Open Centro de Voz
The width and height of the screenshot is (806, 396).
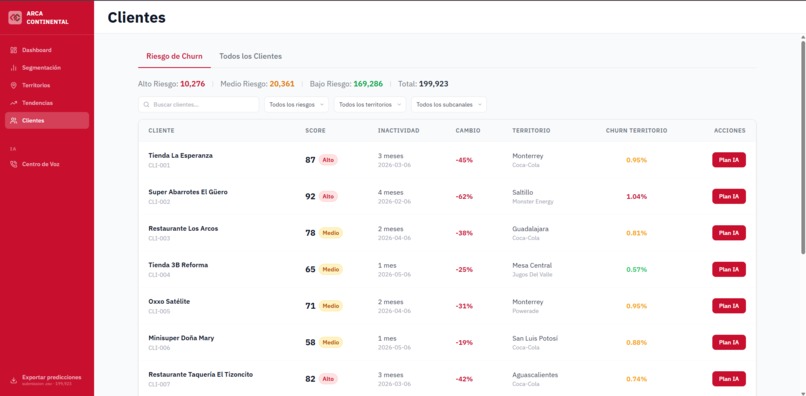tap(47, 164)
